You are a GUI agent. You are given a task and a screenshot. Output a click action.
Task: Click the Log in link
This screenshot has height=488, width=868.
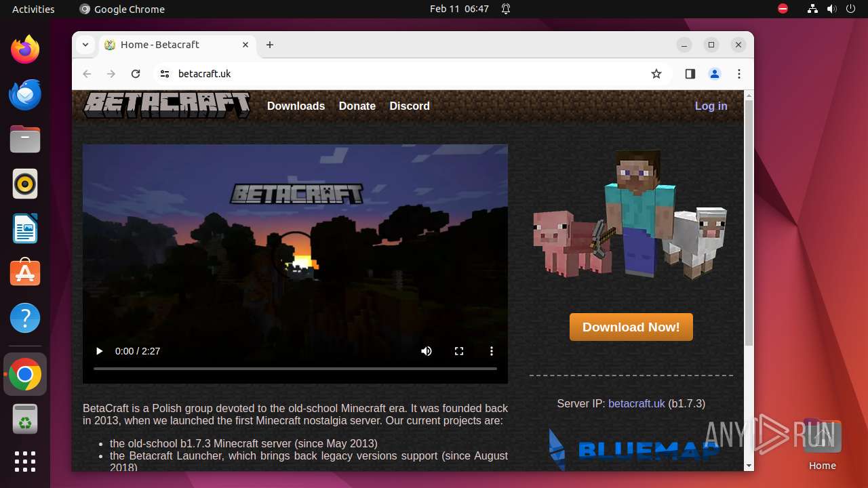tap(711, 106)
